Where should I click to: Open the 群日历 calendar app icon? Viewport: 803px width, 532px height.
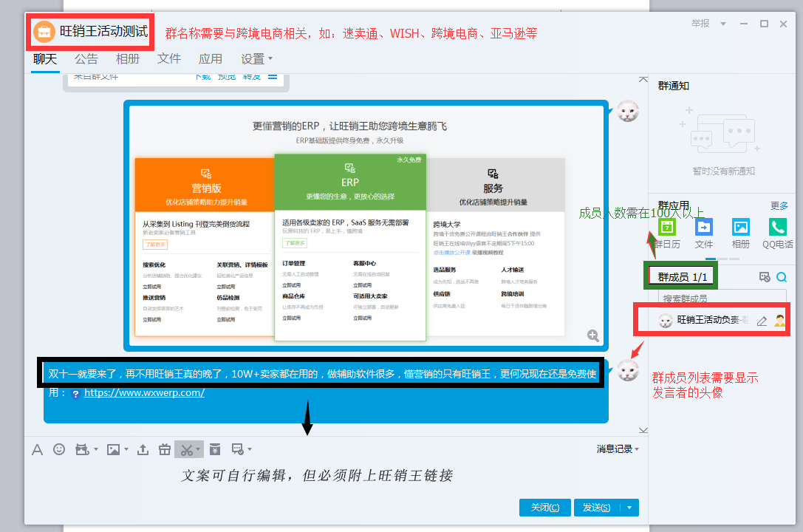[x=667, y=227]
